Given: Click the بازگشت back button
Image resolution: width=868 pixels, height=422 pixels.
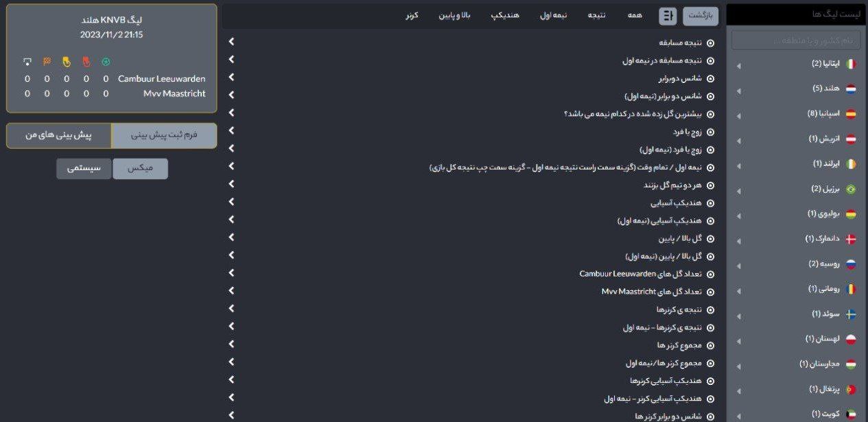Looking at the screenshot, I should 700,16.
